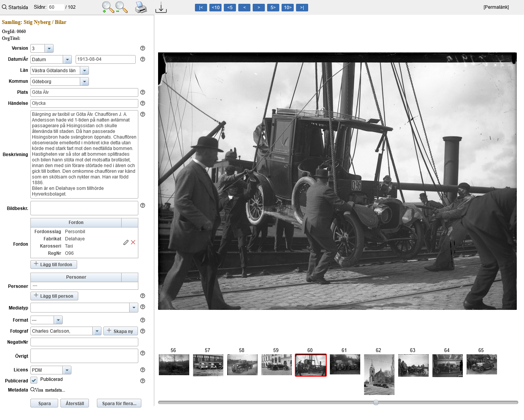Go to last image with >| button
The image size is (524, 420).
302,7
